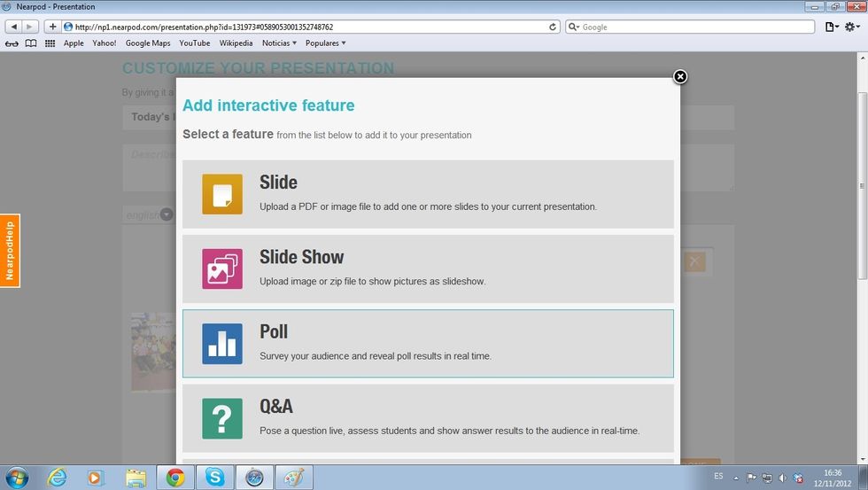Open the volume speaker tray icon
This screenshot has width=868, height=490.
(x=782, y=478)
